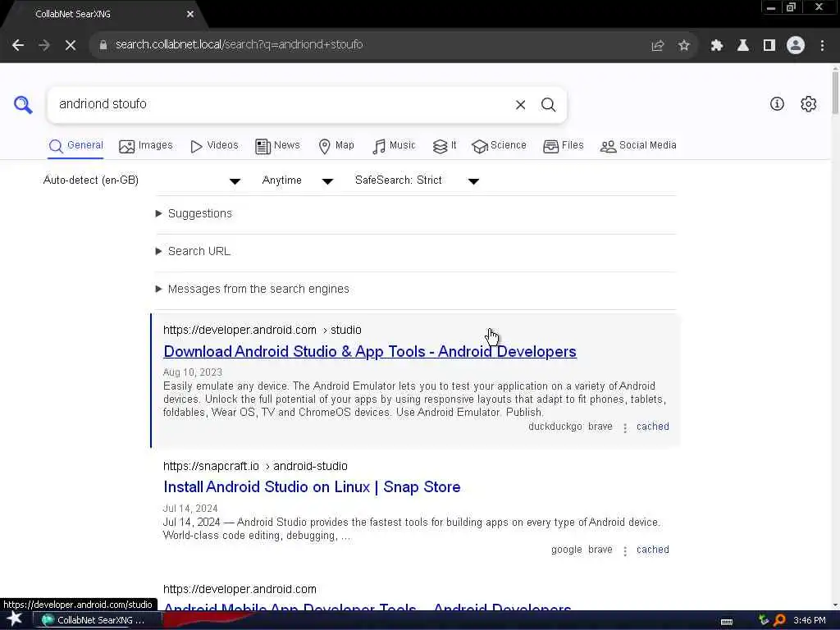Click the Jul 14, 2024 result date
This screenshot has height=630, width=840.
click(x=190, y=509)
